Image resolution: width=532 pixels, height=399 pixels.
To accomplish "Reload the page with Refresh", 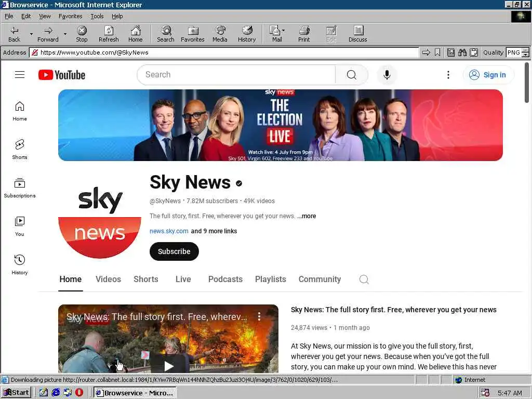I will [x=109, y=34].
